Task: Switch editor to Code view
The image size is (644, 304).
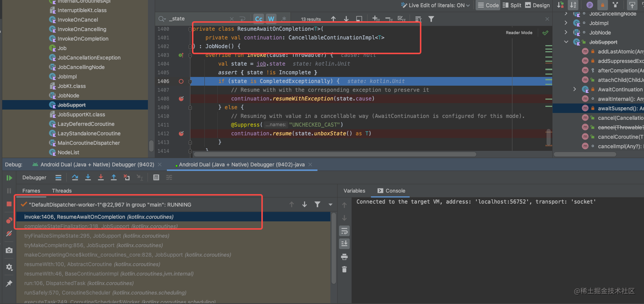Action: 488,5
